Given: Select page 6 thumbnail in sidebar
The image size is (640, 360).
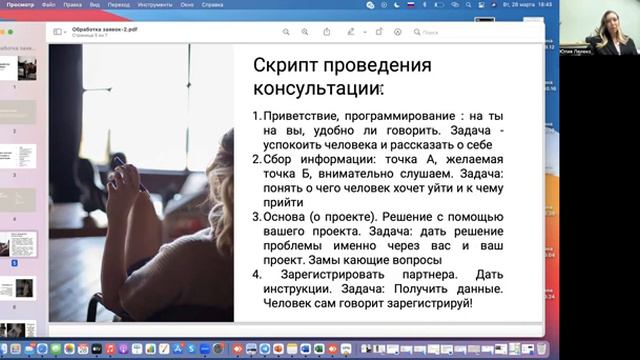Looking at the screenshot, I should [x=18, y=288].
